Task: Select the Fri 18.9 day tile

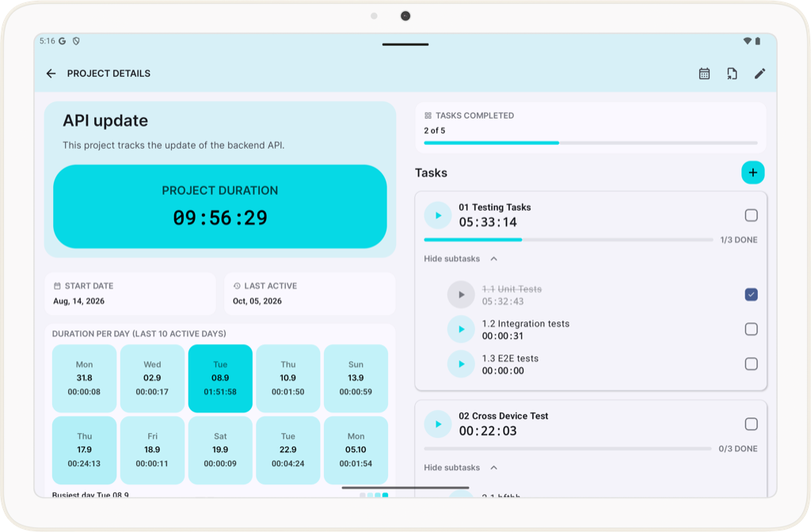Action: point(152,450)
